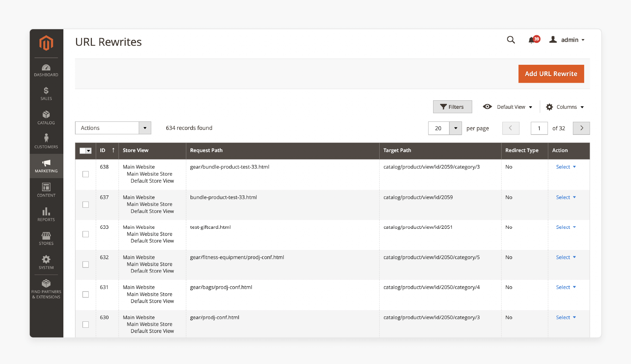Open the System gear icon
This screenshot has width=631, height=364.
pyautogui.click(x=46, y=259)
